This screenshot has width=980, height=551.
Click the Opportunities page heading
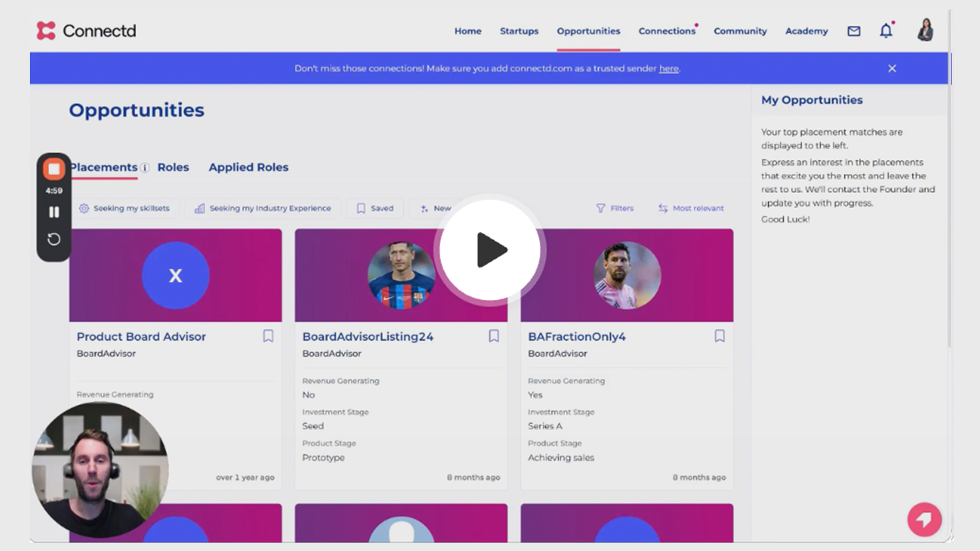(x=136, y=110)
